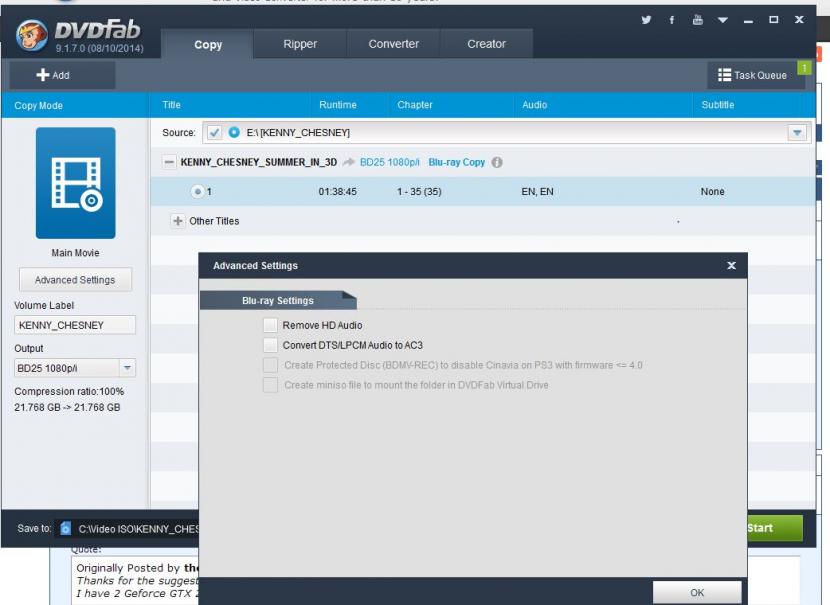Screen dimensions: 830x605
Task: Click the Start button
Action: point(774,528)
